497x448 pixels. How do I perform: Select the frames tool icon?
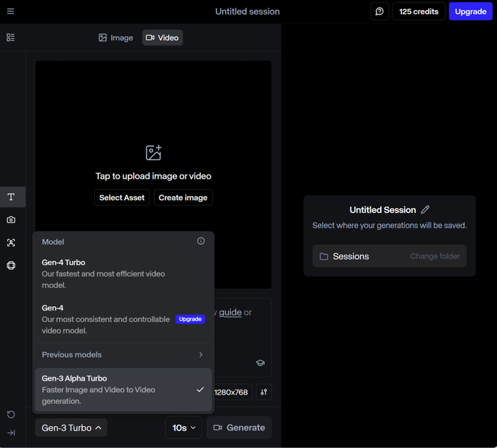11,265
